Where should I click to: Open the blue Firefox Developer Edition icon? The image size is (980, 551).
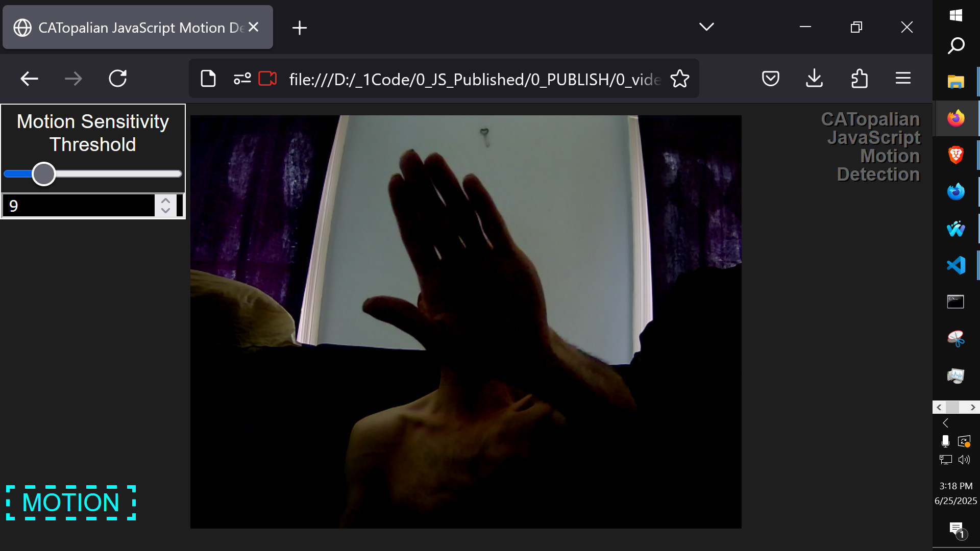point(955,192)
